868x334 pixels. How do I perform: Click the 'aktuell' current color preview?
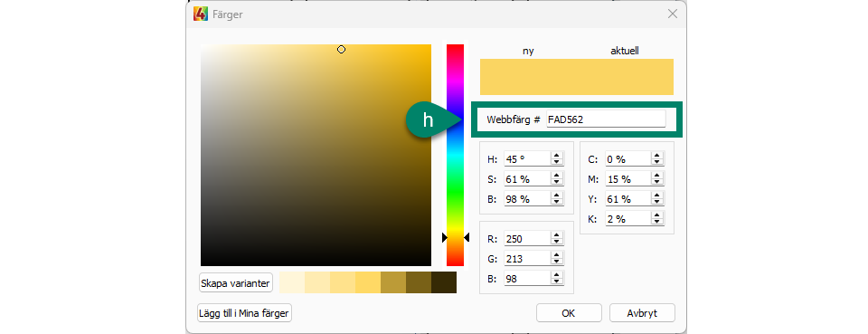click(x=625, y=76)
